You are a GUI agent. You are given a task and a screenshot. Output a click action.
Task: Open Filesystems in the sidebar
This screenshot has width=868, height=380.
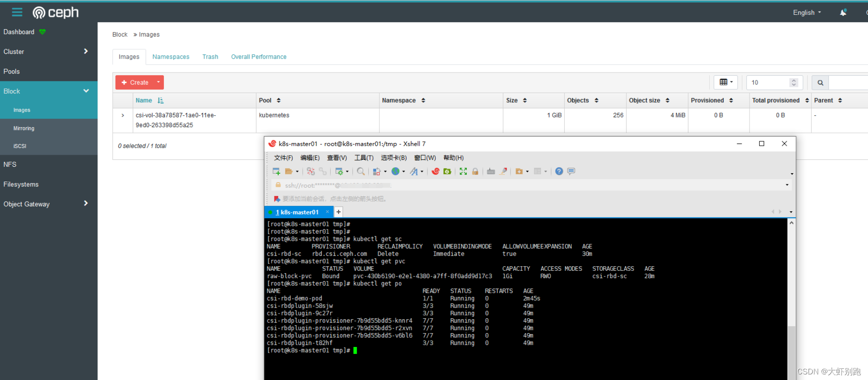tap(21, 184)
